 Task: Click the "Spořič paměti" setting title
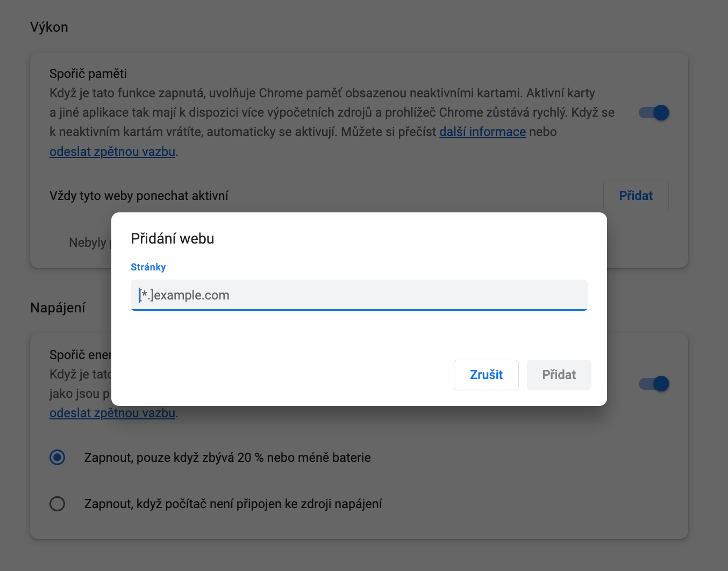88,74
